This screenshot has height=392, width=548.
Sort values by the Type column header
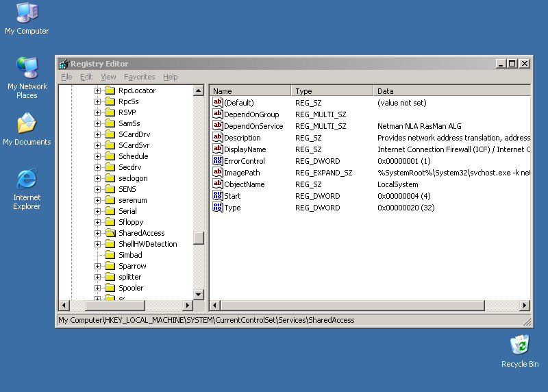(x=332, y=91)
